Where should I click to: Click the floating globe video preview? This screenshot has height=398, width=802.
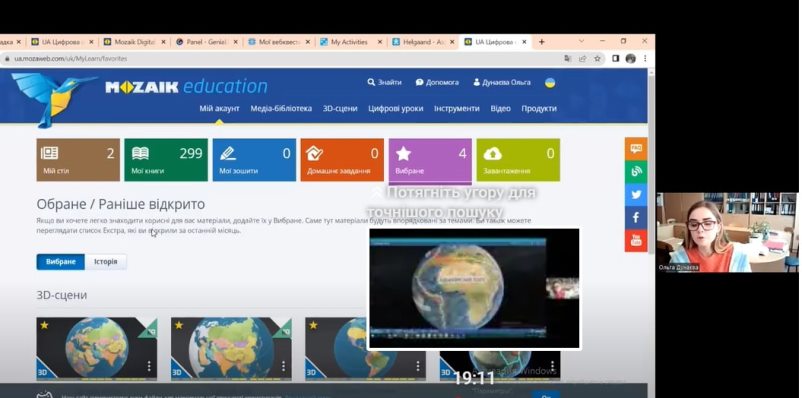point(474,289)
